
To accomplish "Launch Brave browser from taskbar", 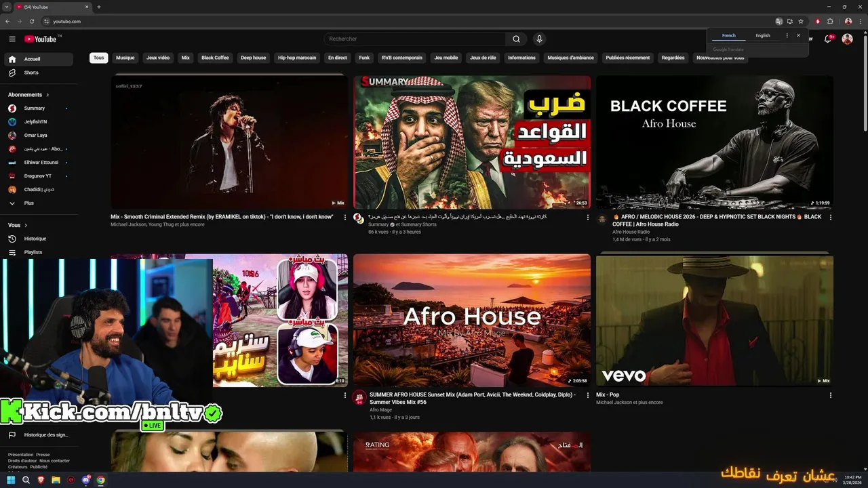I will 41,480.
